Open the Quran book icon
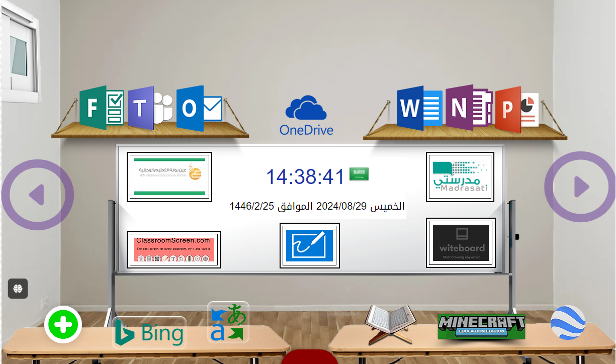This screenshot has width=616, height=364. click(391, 324)
